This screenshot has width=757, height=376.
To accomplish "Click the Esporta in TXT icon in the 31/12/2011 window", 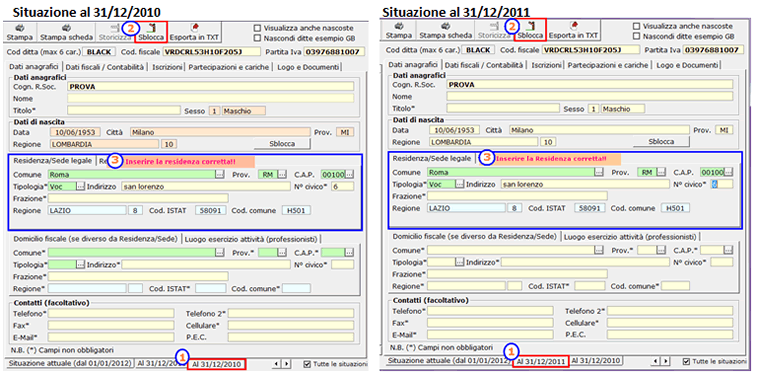I will click(x=574, y=27).
